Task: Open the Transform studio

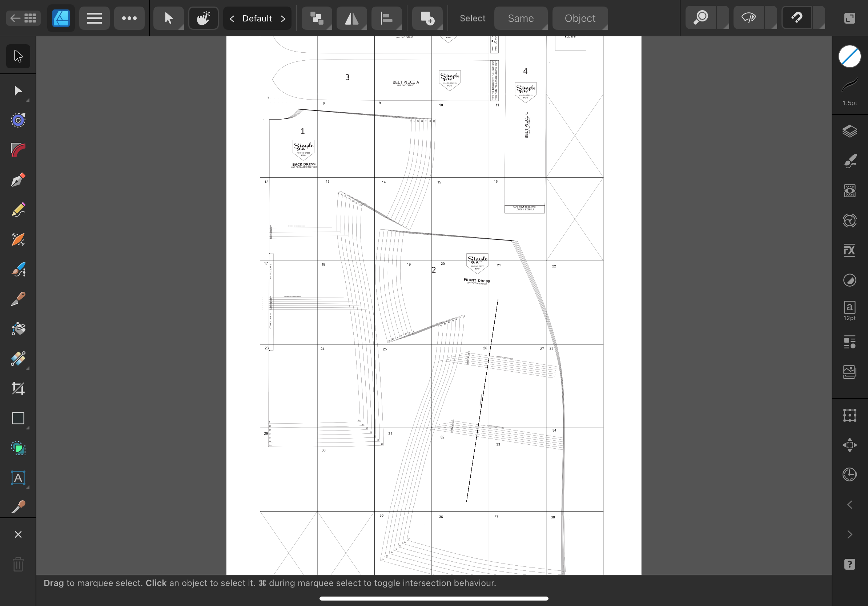Action: click(x=849, y=415)
